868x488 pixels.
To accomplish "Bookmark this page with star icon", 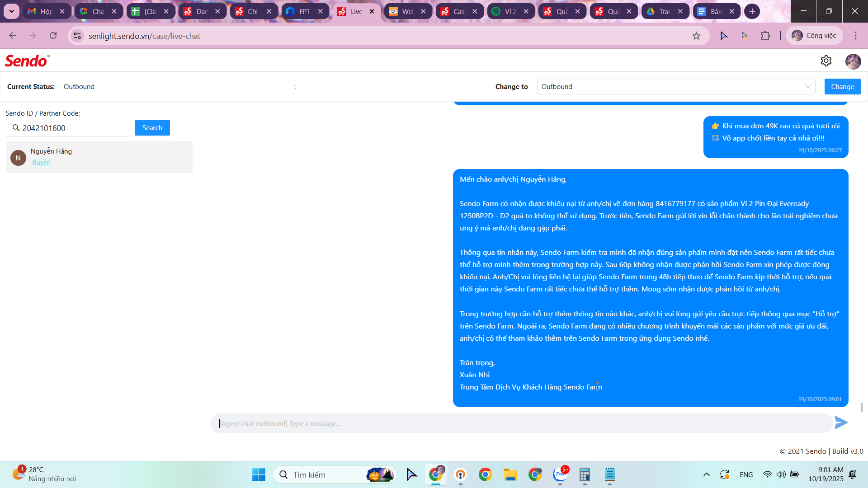I will (x=696, y=36).
